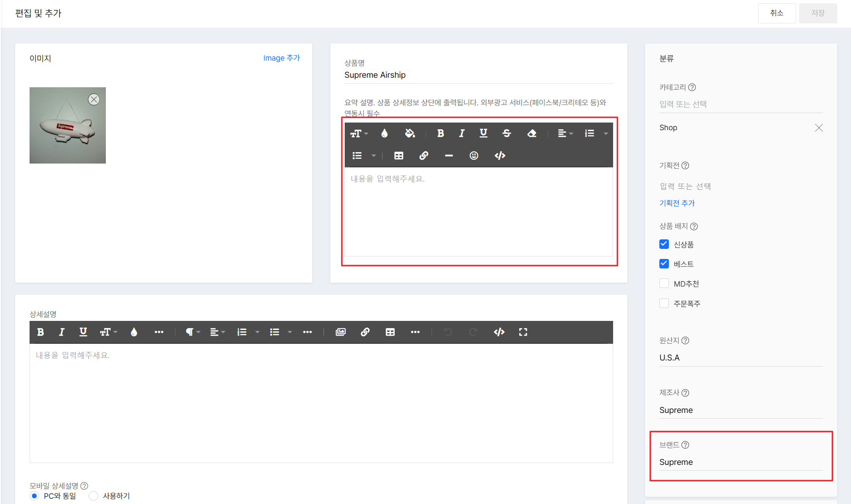
Task: Toggle bold in the 상세설명 editor
Action: click(41, 332)
